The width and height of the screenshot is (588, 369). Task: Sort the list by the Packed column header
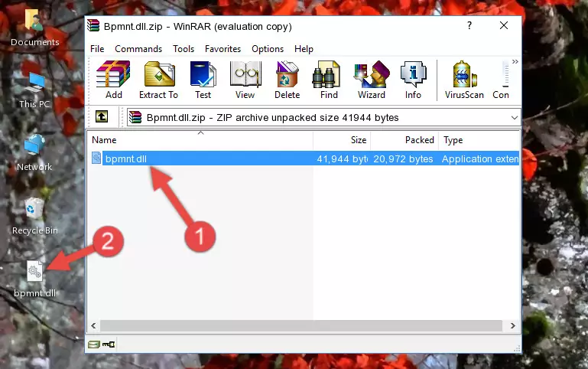pyautogui.click(x=404, y=140)
